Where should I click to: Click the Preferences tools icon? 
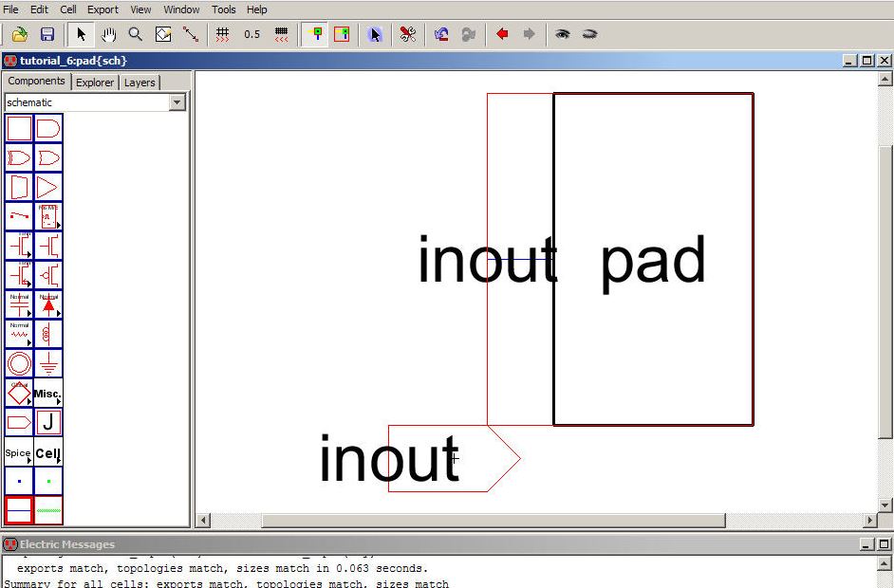[x=408, y=34]
